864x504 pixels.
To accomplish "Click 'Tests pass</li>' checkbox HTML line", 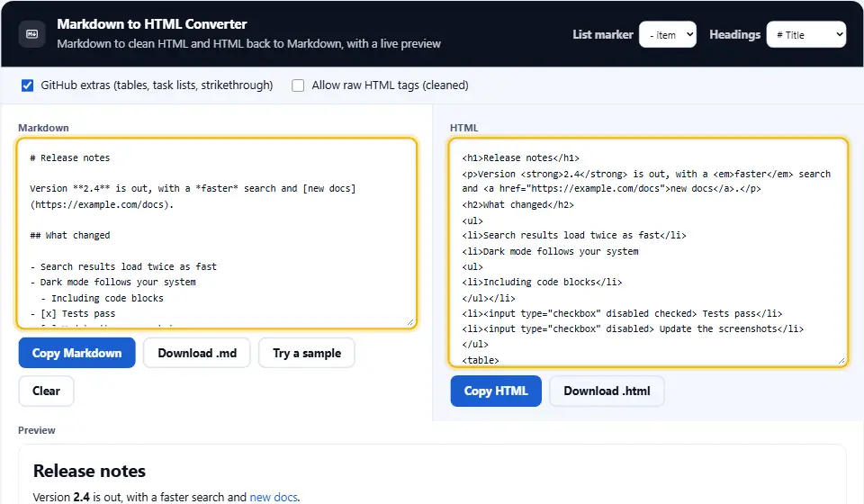I will click(x=622, y=313).
